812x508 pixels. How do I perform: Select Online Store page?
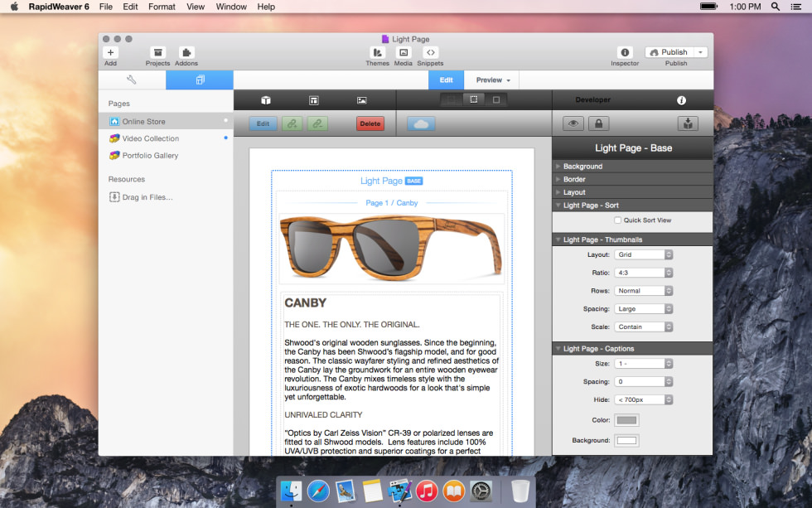coord(166,121)
